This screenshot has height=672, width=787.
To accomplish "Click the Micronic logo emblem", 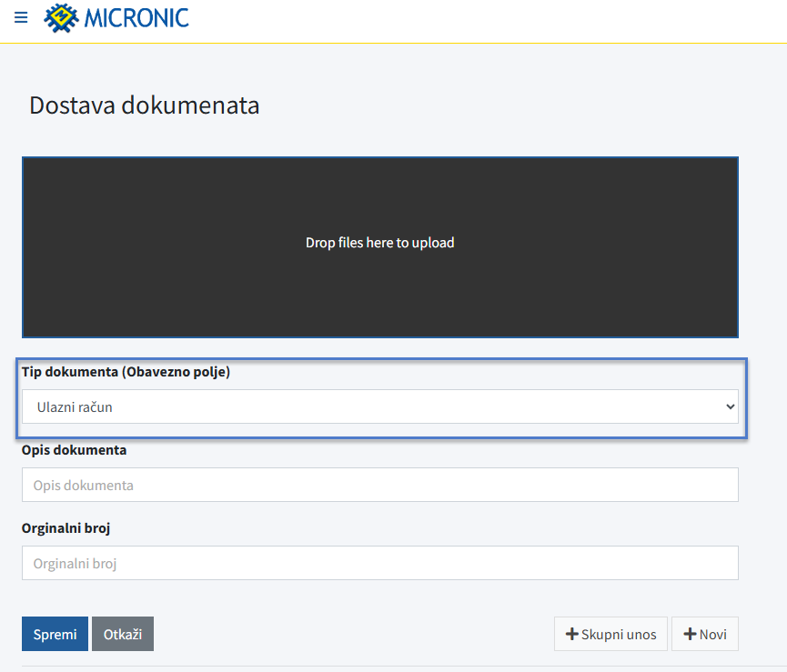I will click(x=61, y=17).
